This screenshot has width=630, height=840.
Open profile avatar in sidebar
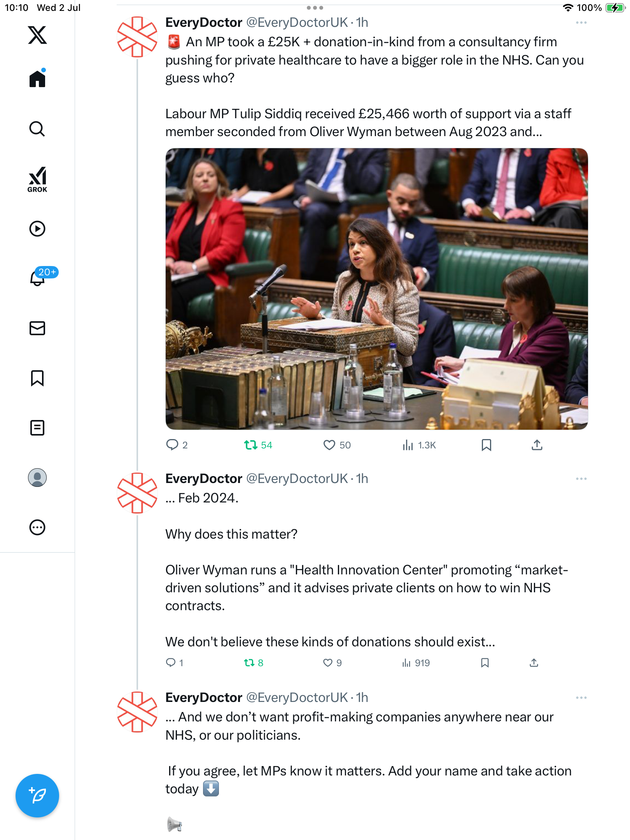coord(37,478)
